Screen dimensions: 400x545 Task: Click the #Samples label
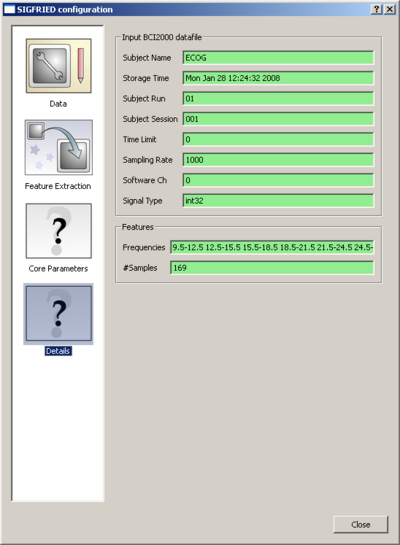tap(140, 268)
